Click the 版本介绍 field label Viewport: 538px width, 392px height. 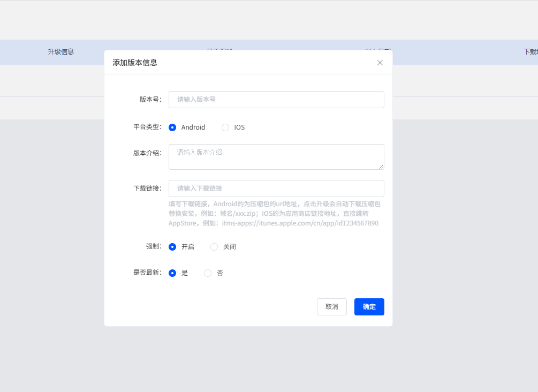pos(147,153)
